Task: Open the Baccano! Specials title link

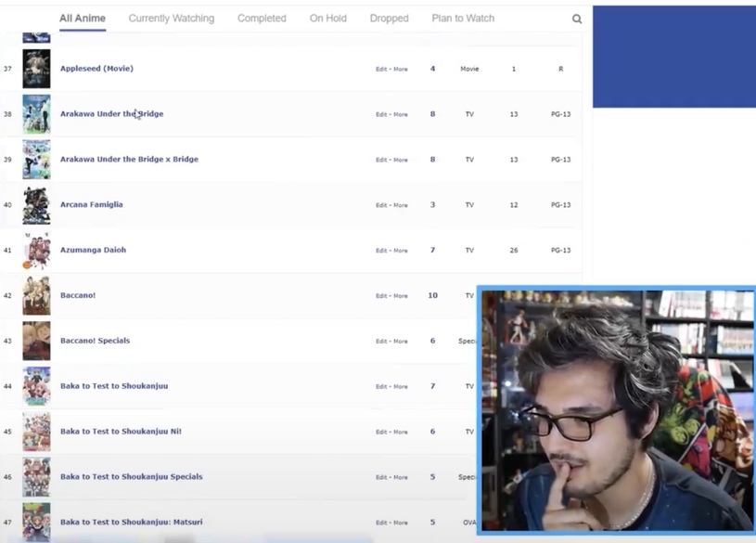Action: pyautogui.click(x=95, y=341)
